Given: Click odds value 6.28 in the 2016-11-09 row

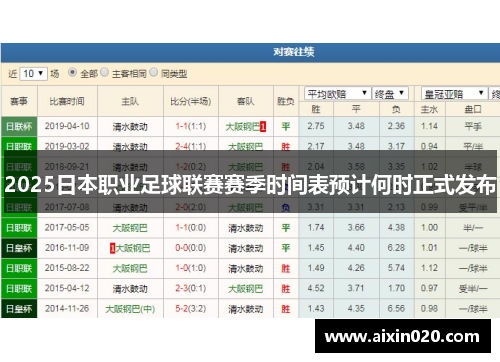Looking at the screenshot, I should tap(396, 248).
